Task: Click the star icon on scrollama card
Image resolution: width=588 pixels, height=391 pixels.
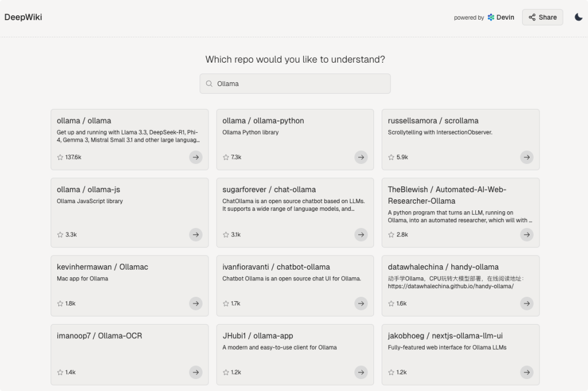Action: point(391,157)
